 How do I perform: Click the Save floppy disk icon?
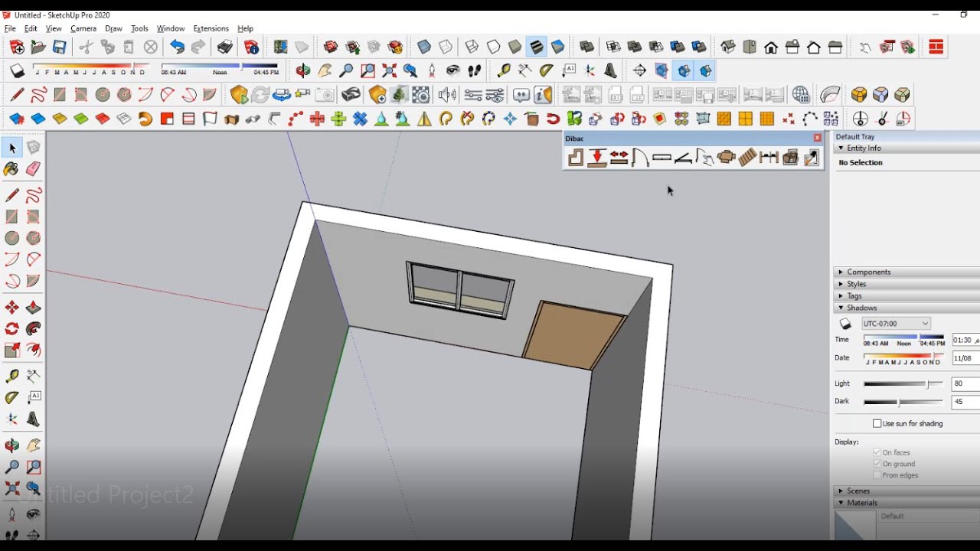59,47
